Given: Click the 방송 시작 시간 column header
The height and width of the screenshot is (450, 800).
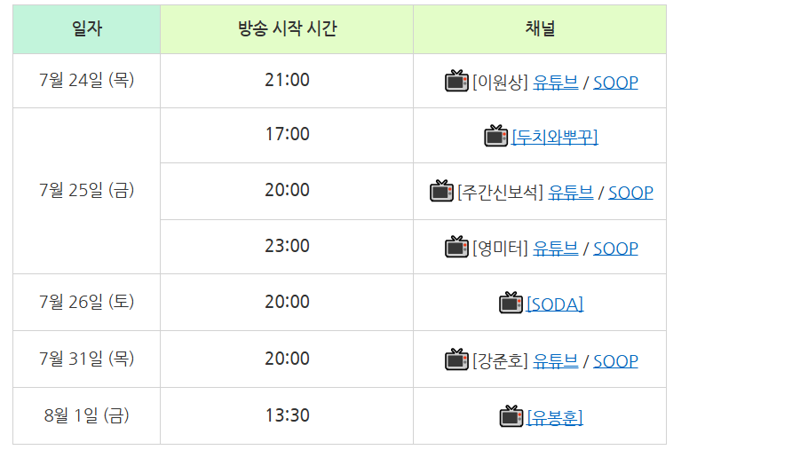Looking at the screenshot, I should click(287, 29).
